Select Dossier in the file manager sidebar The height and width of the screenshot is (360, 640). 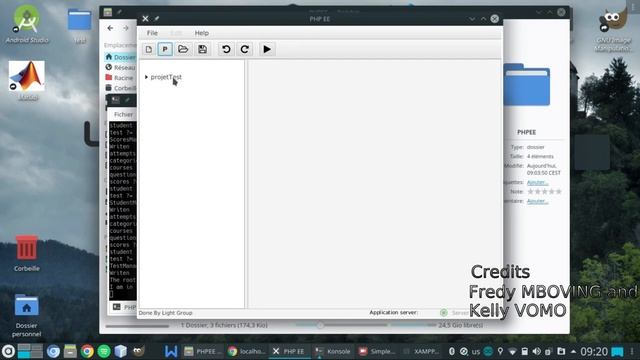point(120,57)
